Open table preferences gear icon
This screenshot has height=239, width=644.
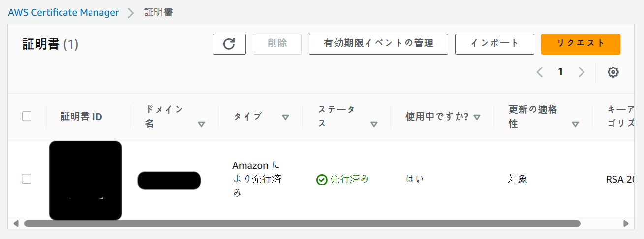pyautogui.click(x=613, y=72)
